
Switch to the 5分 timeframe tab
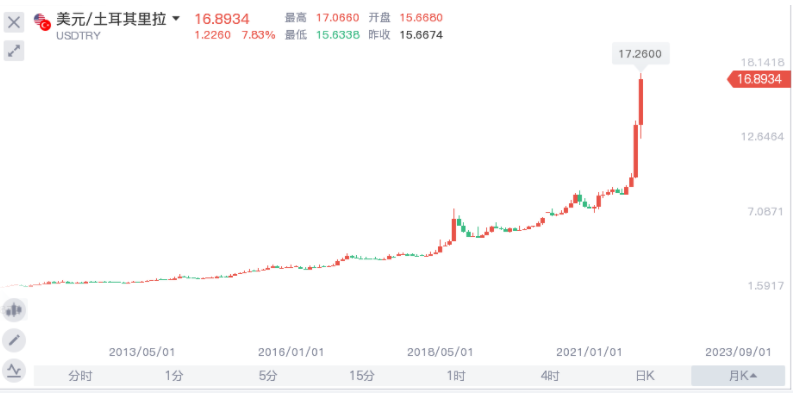pos(268,376)
